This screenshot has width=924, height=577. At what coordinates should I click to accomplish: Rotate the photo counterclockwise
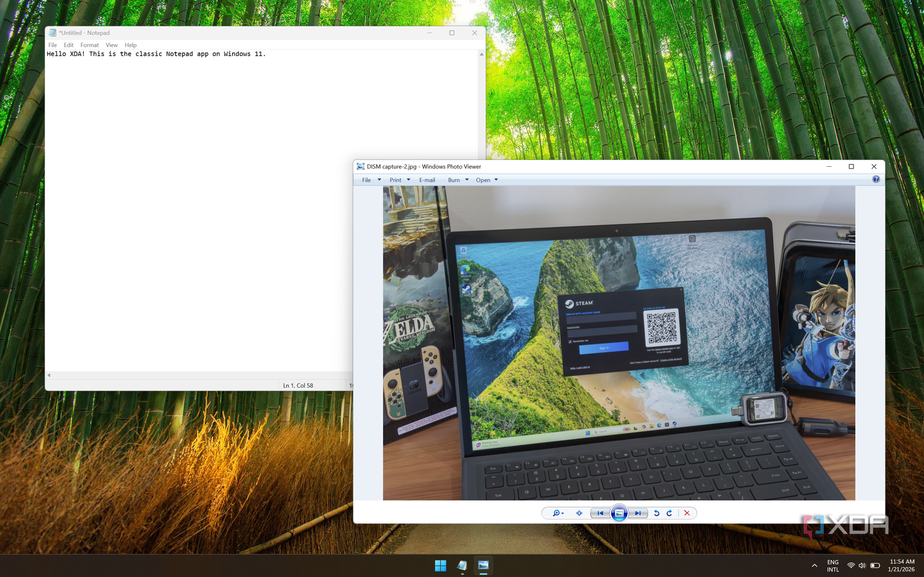tap(657, 513)
